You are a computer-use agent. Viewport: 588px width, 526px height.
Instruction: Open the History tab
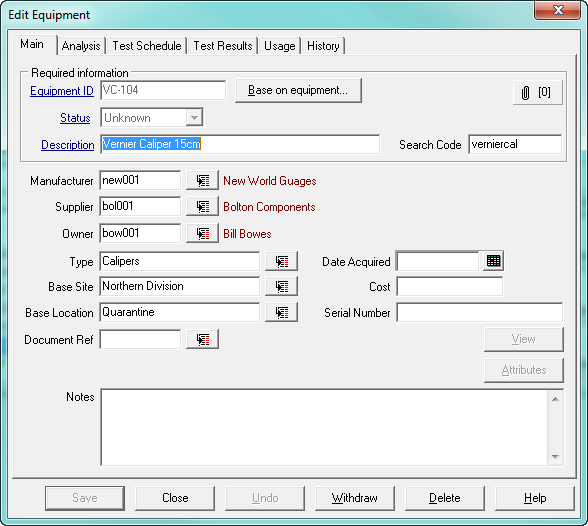[323, 46]
